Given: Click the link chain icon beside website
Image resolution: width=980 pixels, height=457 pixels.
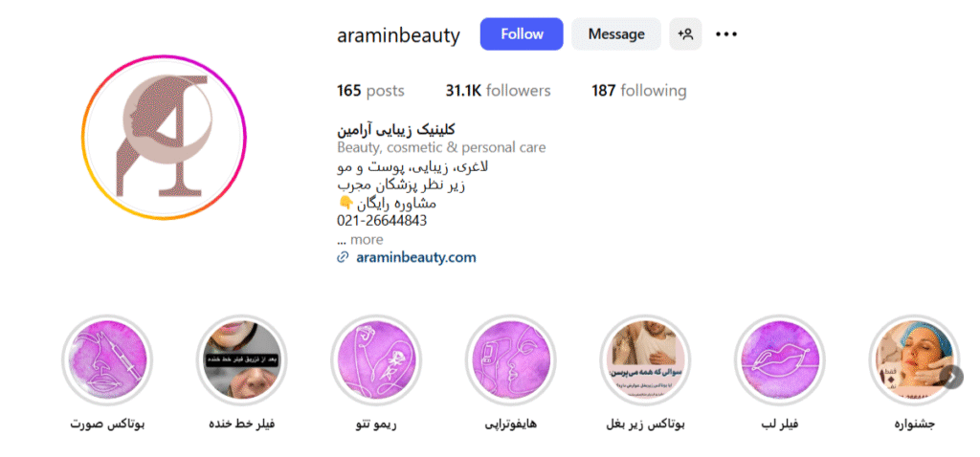Looking at the screenshot, I should coord(342,257).
